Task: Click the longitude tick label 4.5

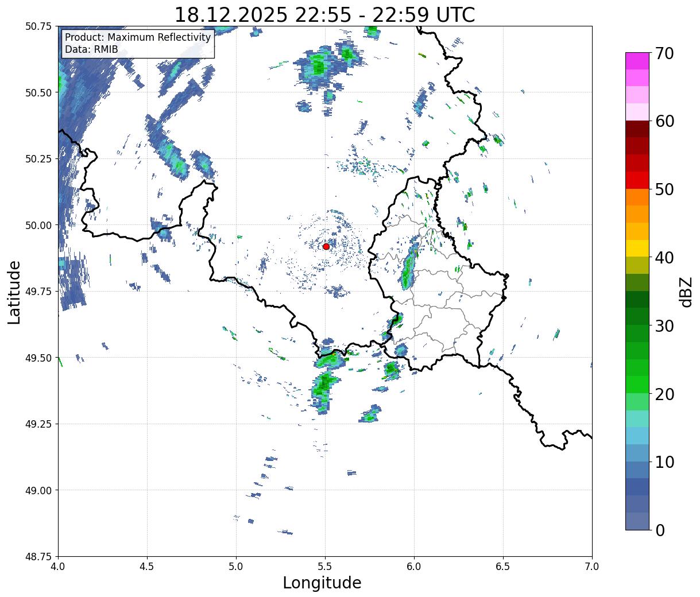Action: point(147,567)
